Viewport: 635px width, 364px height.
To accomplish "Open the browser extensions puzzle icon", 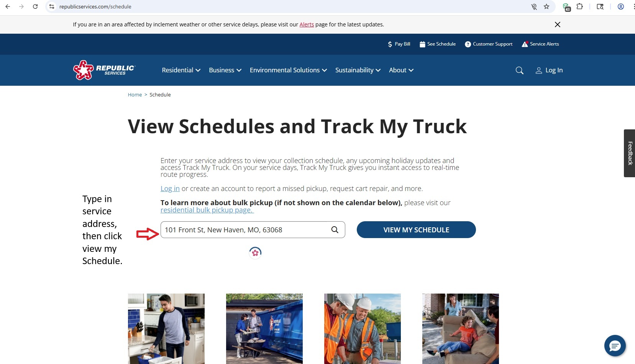I will click(580, 7).
